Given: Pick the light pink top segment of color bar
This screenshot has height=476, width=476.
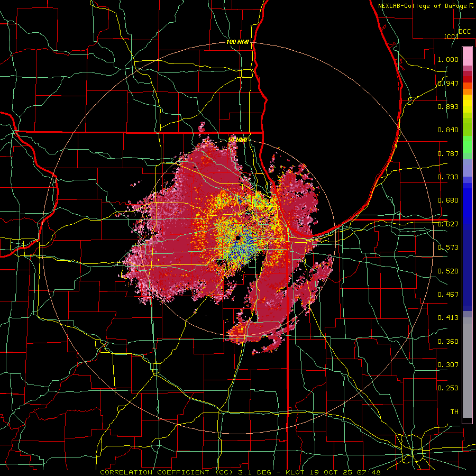Looking at the screenshot, I should (467, 57).
